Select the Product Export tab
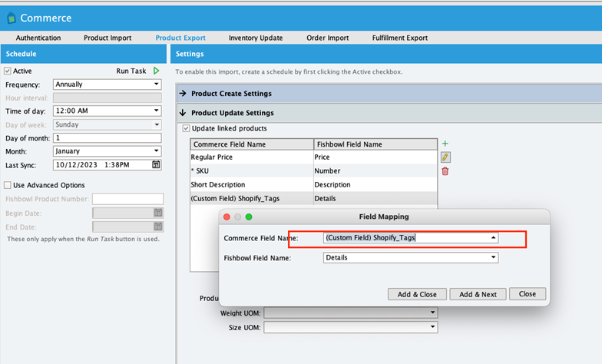 [x=180, y=38]
